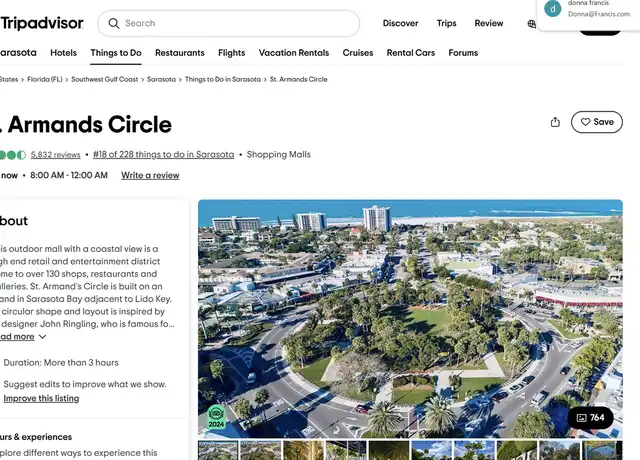Select the Things to Do tab
This screenshot has width=640, height=460.
click(116, 53)
